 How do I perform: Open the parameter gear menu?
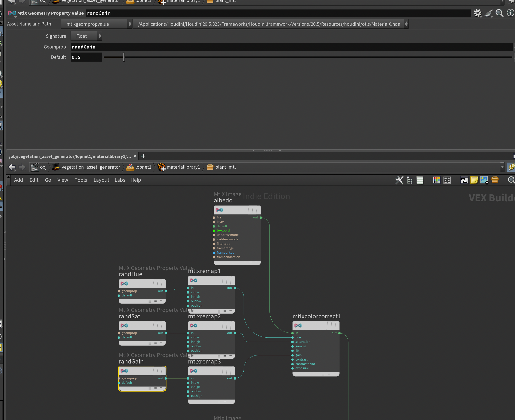tap(477, 13)
